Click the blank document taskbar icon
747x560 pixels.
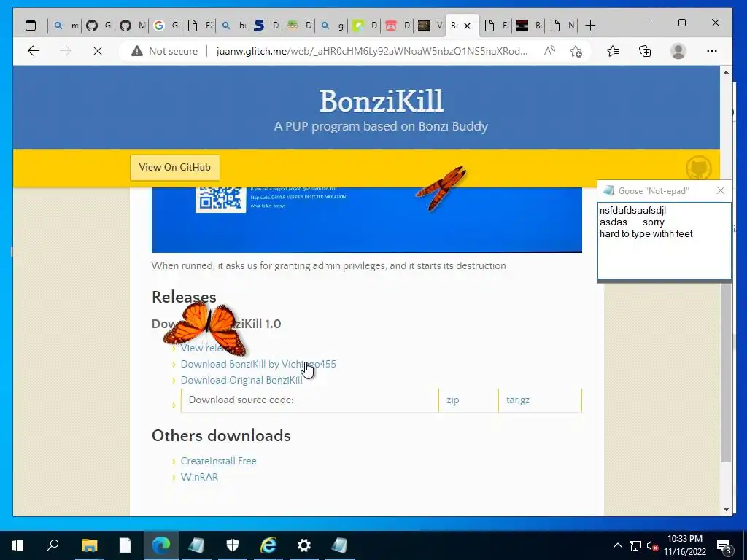point(125,545)
